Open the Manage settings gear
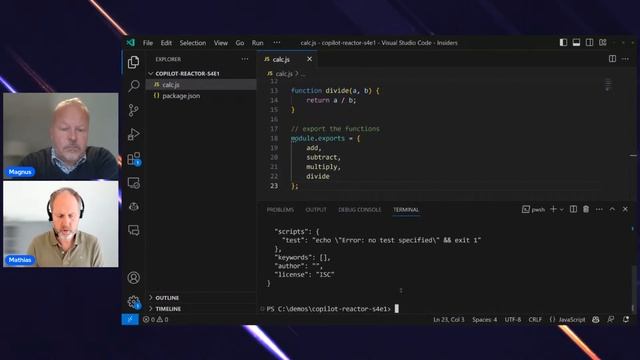Image resolution: width=640 pixels, height=360 pixels. 133,302
